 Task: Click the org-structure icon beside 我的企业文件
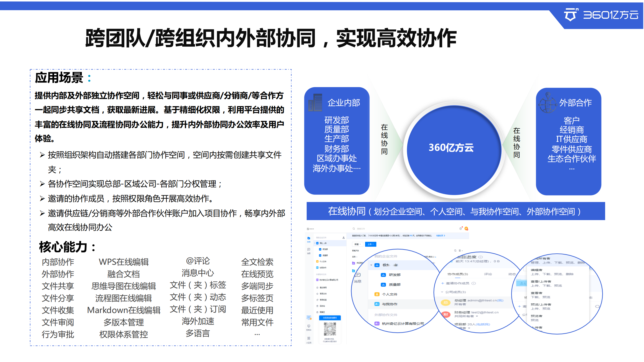coord(344,237)
